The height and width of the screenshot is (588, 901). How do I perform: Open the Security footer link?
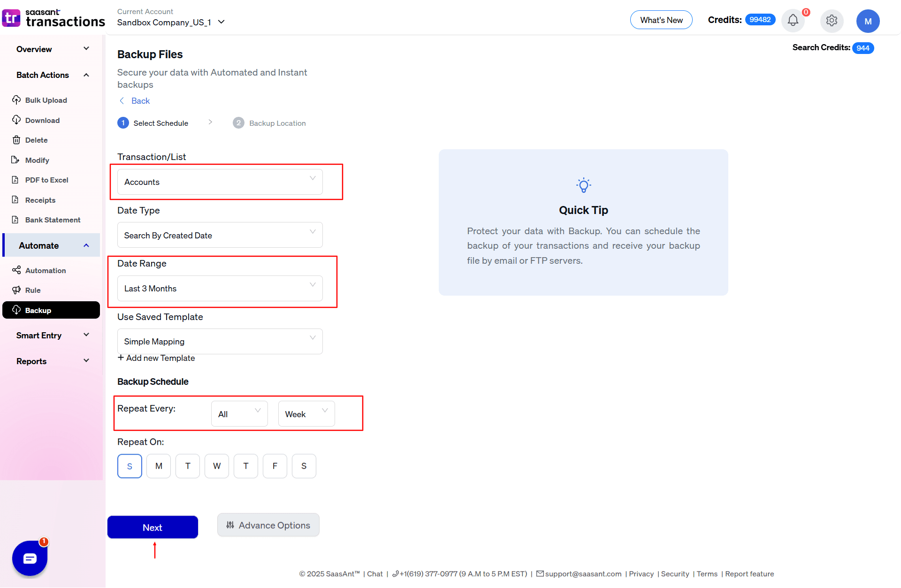pyautogui.click(x=675, y=573)
